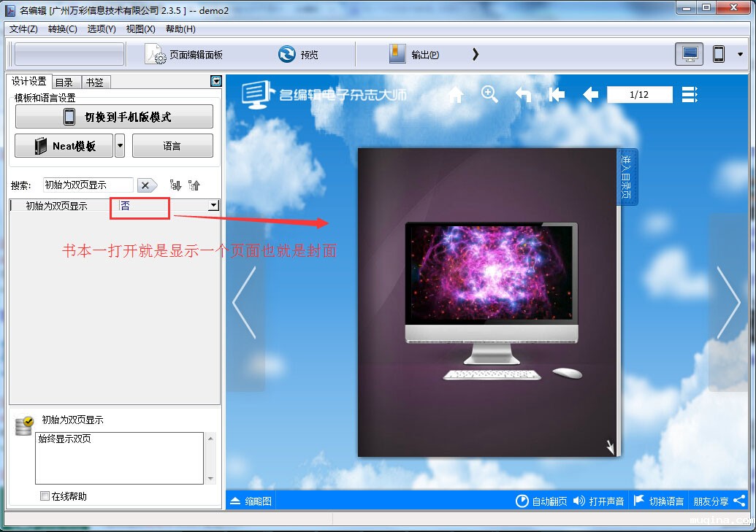Click the share icon next to 朋友分享
The height and width of the screenshot is (532, 756).
[739, 501]
